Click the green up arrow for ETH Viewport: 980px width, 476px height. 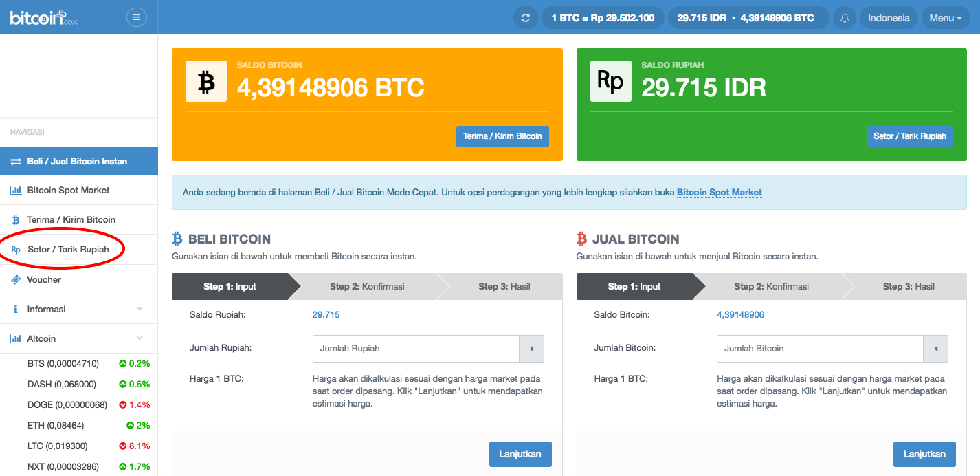click(x=130, y=425)
